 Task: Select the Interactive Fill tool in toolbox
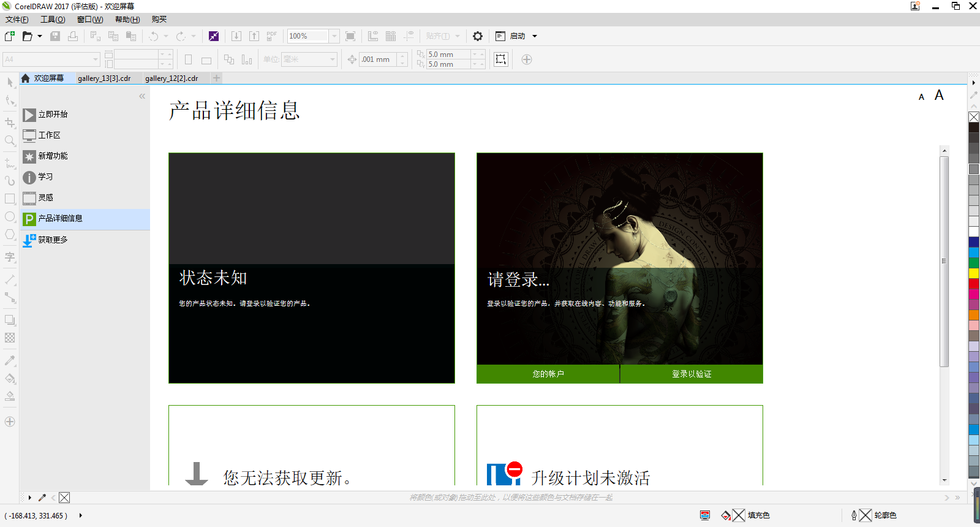coord(10,378)
